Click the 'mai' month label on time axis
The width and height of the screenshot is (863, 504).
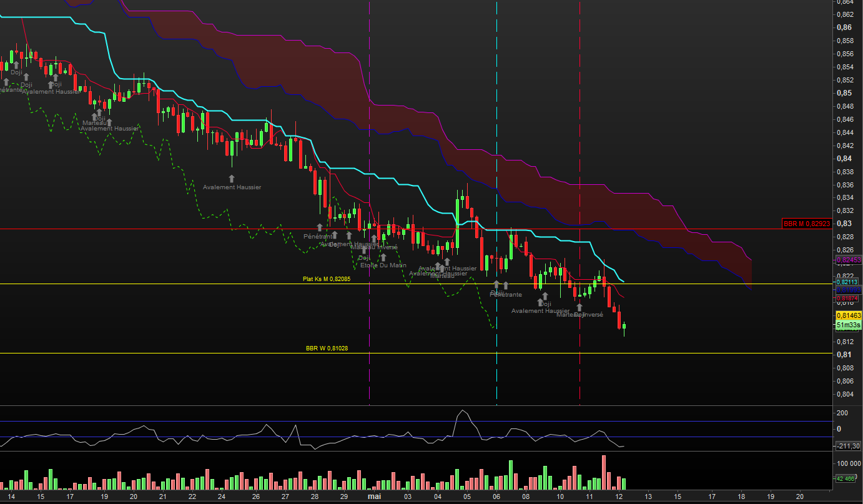(374, 497)
